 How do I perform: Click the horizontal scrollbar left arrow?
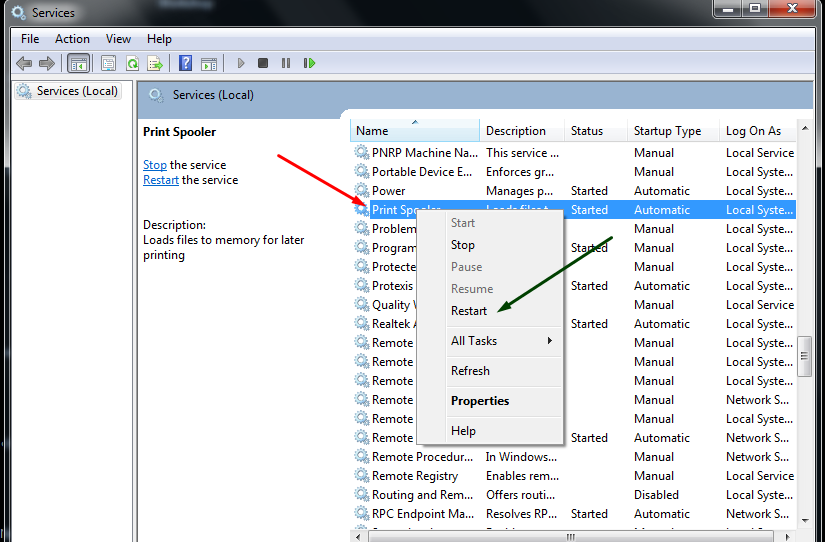[x=358, y=537]
